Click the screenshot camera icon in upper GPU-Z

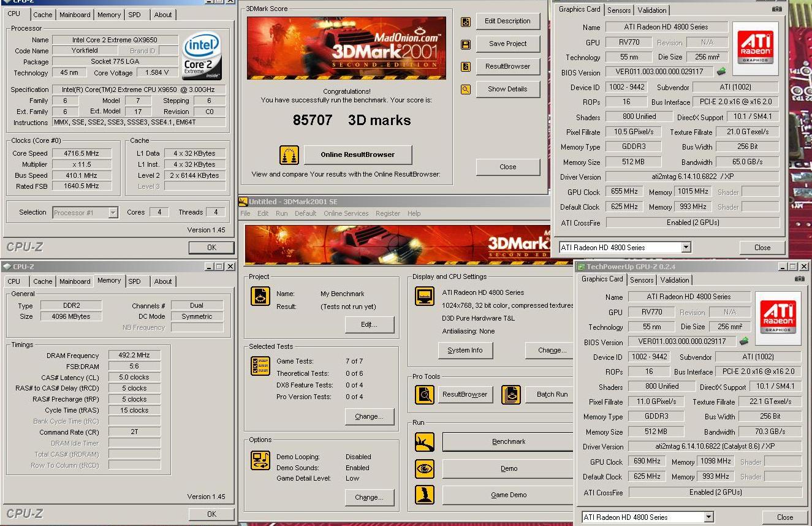(777, 9)
